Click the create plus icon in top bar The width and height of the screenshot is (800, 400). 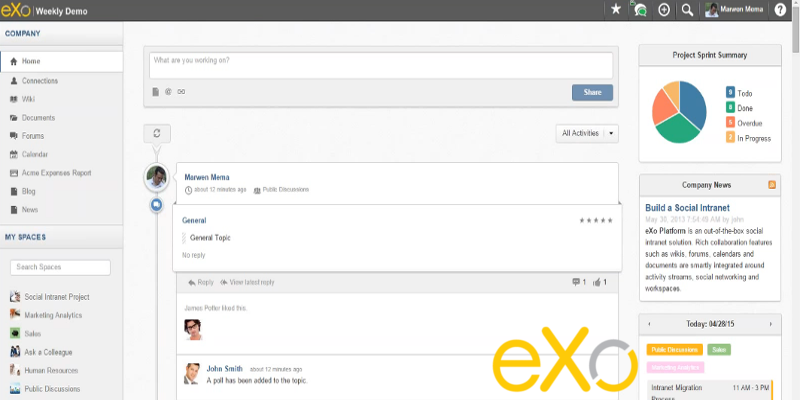pos(663,10)
